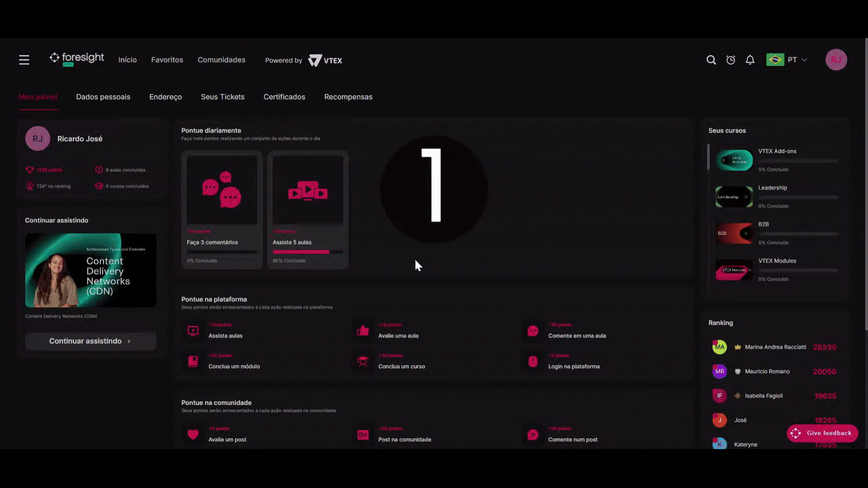Open the history clock icon
Viewport: 868px width, 488px height.
click(730, 60)
